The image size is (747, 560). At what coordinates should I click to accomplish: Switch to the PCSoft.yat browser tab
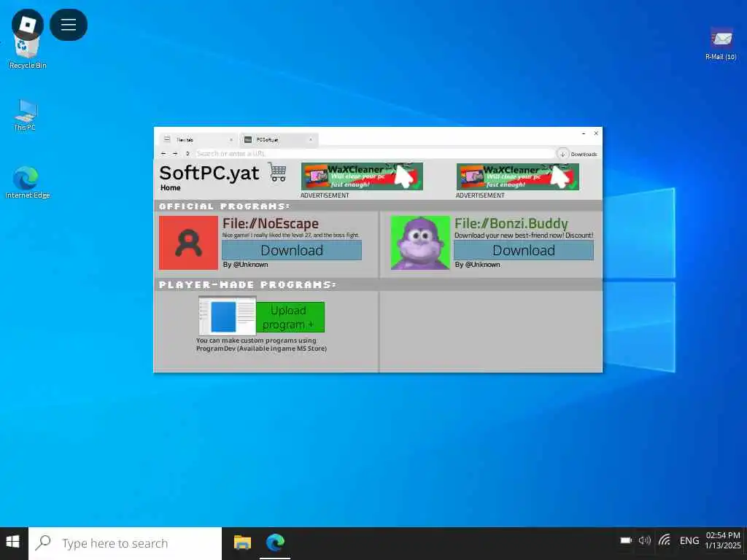[x=279, y=139]
